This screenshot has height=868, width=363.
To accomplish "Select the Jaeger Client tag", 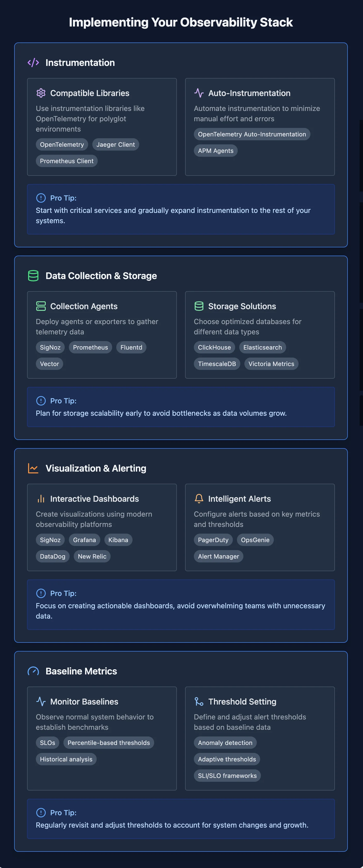I will 116,145.
